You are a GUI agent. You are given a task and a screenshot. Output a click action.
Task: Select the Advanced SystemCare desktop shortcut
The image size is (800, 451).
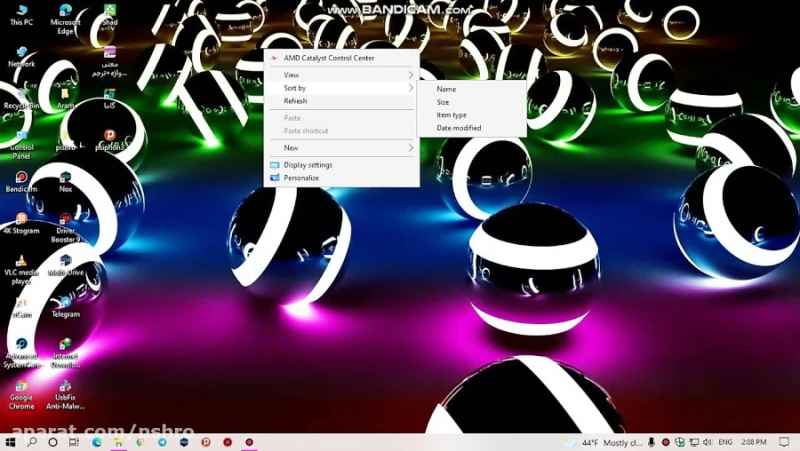click(21, 354)
